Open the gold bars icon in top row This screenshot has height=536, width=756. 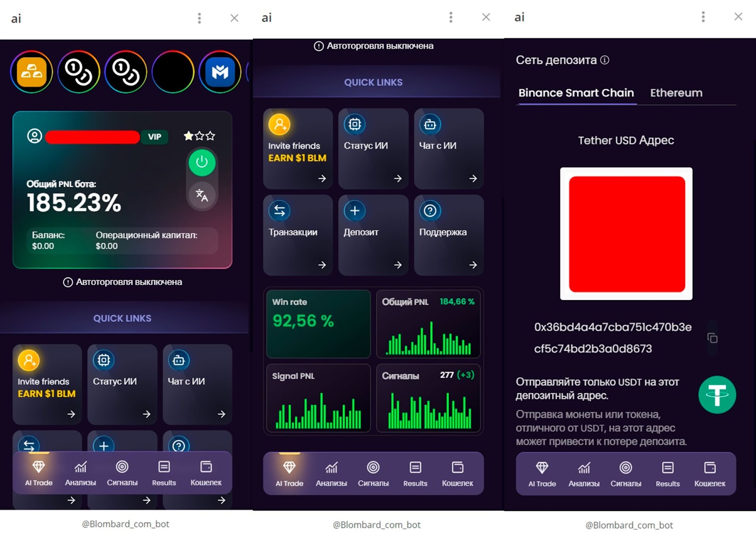(32, 72)
